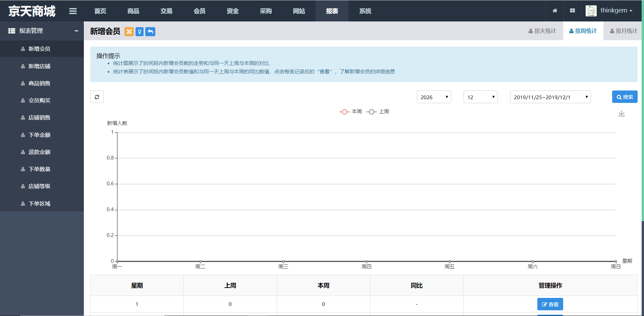
Task: Click the 搜索 search button
Action: click(x=625, y=97)
